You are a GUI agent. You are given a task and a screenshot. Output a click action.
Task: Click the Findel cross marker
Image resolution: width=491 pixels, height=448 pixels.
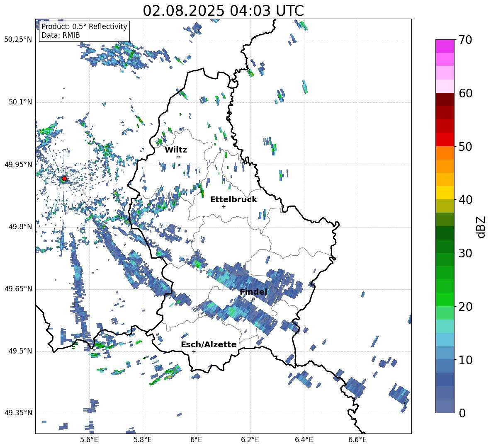[253, 299]
